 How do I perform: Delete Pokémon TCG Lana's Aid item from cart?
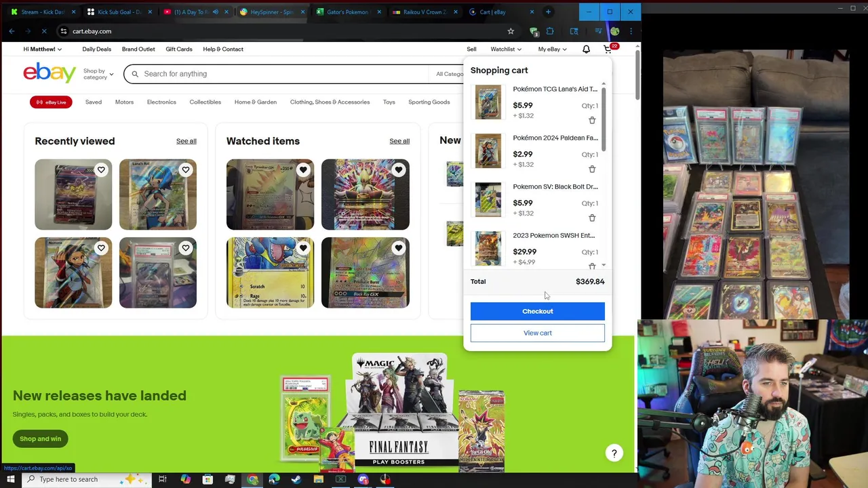tap(592, 121)
